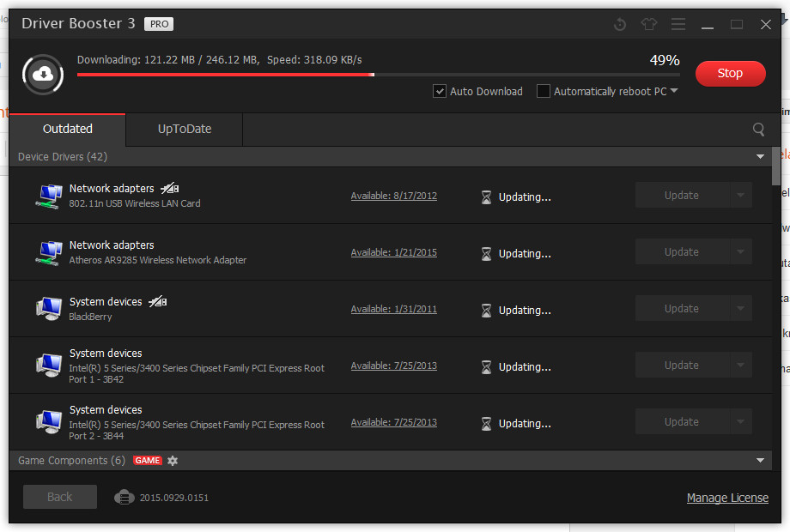Click hourglass icon in 802.11n USB row
This screenshot has height=532, width=790.
point(486,196)
